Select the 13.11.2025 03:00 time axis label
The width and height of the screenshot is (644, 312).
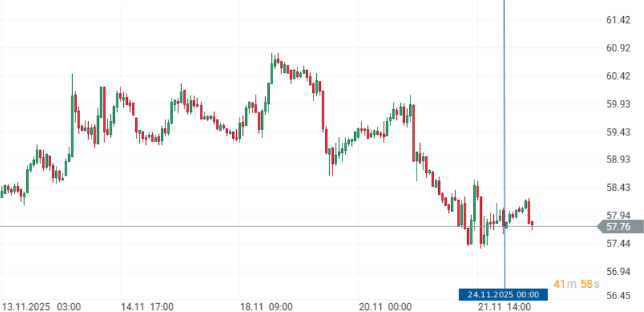[x=42, y=307]
